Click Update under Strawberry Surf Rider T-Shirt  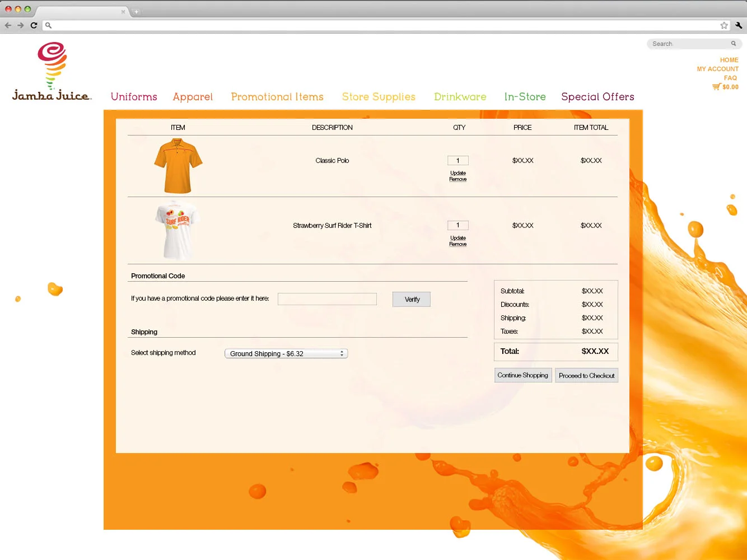tap(457, 238)
